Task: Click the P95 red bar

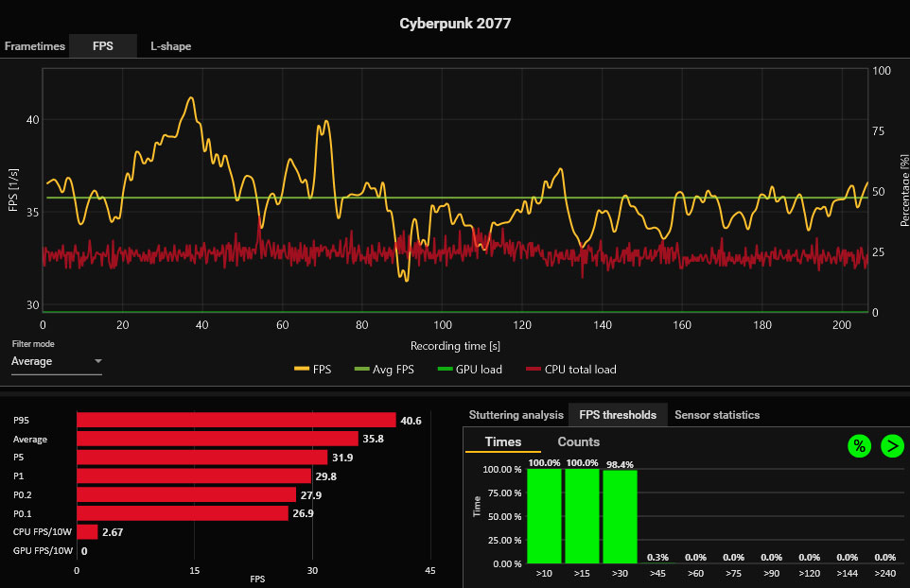Action: [x=236, y=420]
